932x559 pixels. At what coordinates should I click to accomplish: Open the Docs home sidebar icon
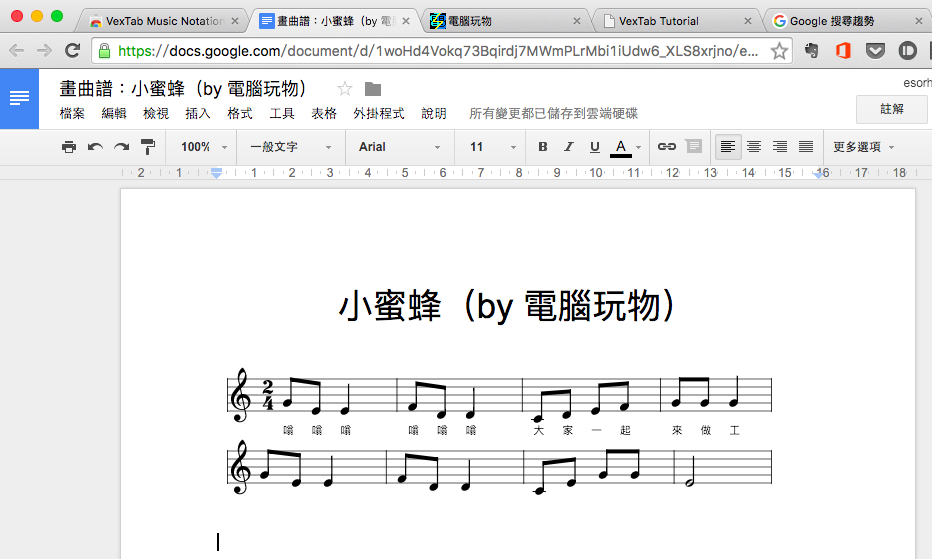(x=19, y=98)
